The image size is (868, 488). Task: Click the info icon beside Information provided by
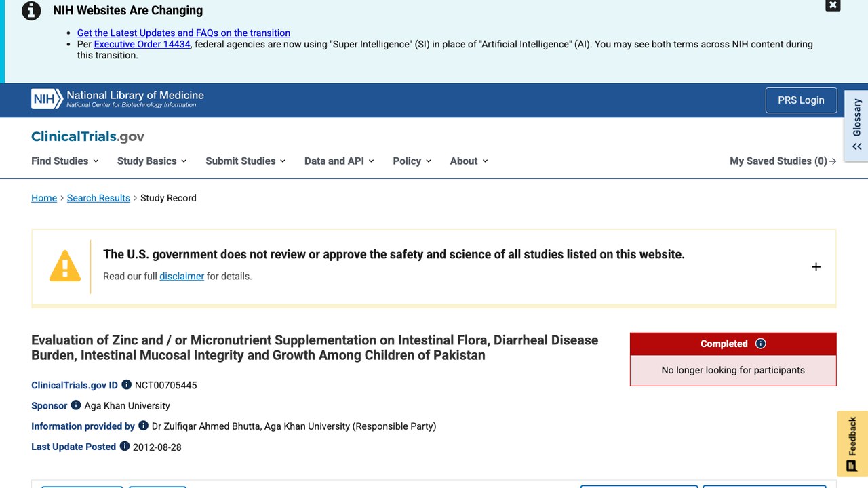pyautogui.click(x=143, y=426)
